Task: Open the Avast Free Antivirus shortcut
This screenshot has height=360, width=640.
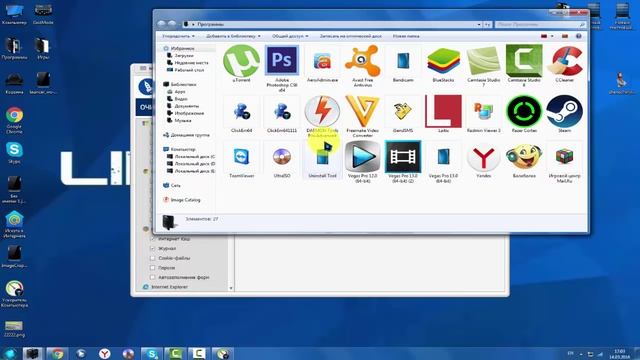Action: 362,61
